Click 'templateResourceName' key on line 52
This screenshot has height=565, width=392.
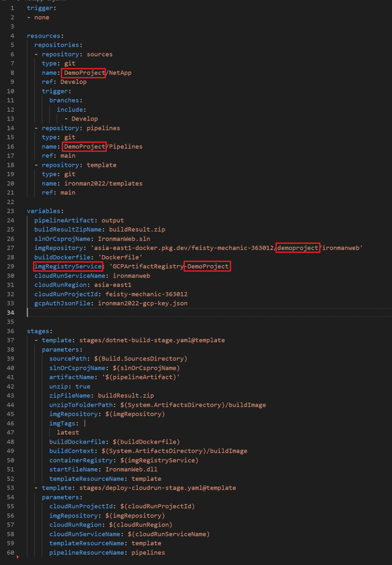click(x=87, y=479)
